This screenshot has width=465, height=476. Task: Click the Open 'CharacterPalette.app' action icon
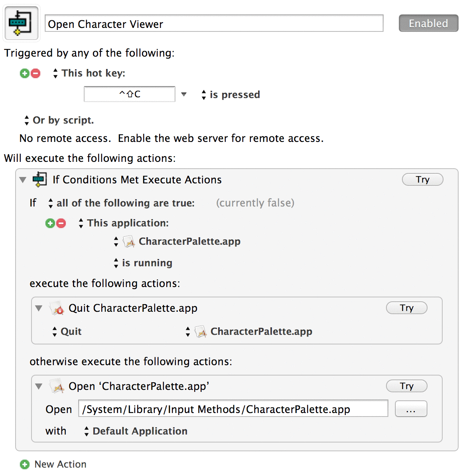[57, 386]
